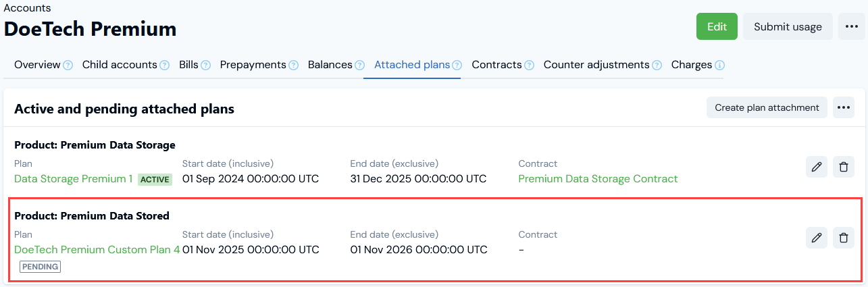
Task: Delete DoeTech Premium Custom Plan 4 attachment
Action: click(843, 238)
